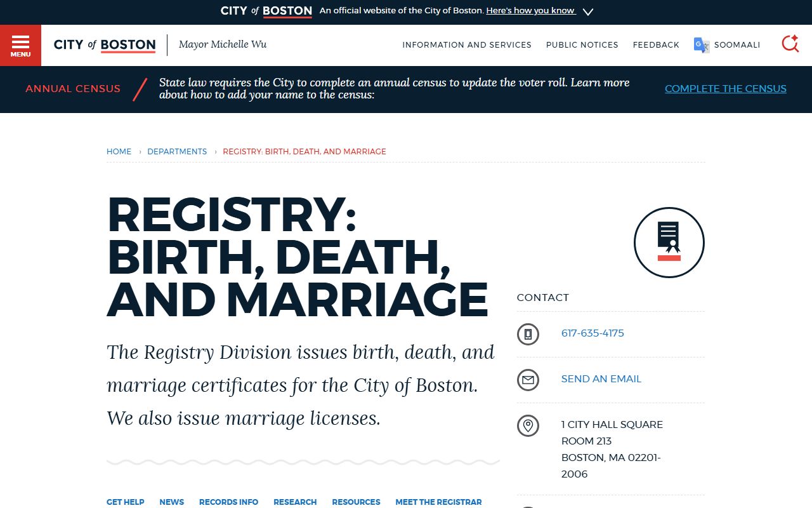
Task: Click the Registry certificate emblem icon
Action: point(669,243)
